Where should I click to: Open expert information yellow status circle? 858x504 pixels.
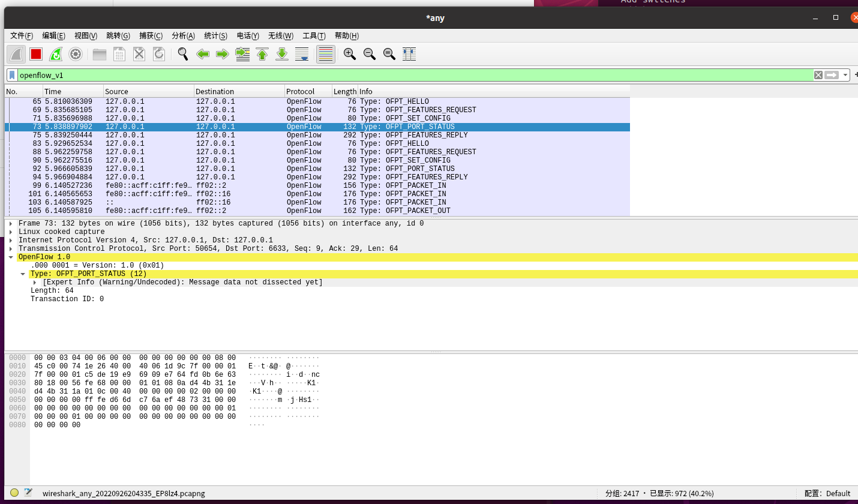point(14,493)
